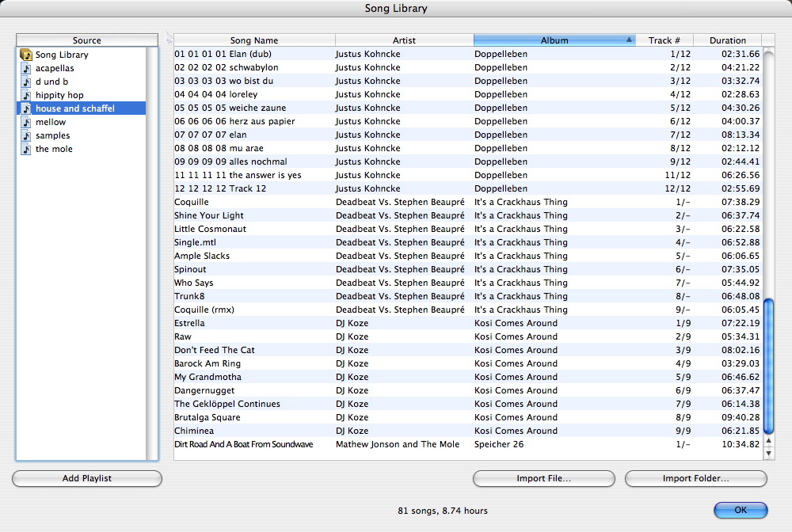Sort songs by the Artist column
Image resolution: width=792 pixels, height=532 pixels.
click(x=404, y=39)
